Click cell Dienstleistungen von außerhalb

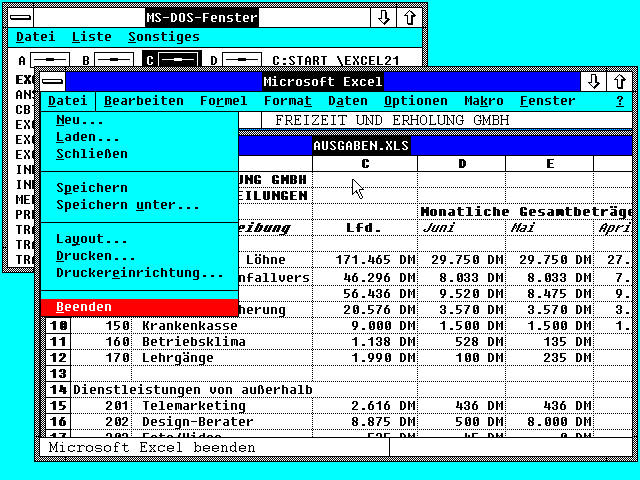[x=193, y=389]
